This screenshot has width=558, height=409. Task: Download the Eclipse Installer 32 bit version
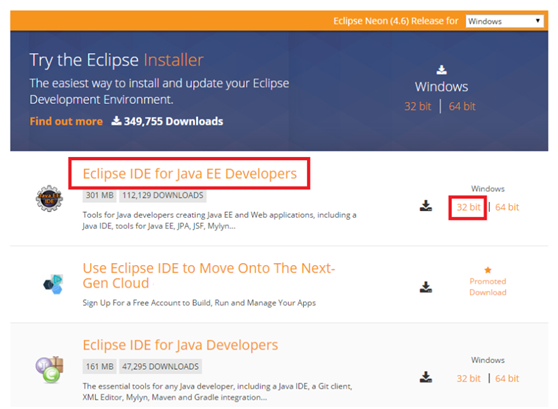417,106
